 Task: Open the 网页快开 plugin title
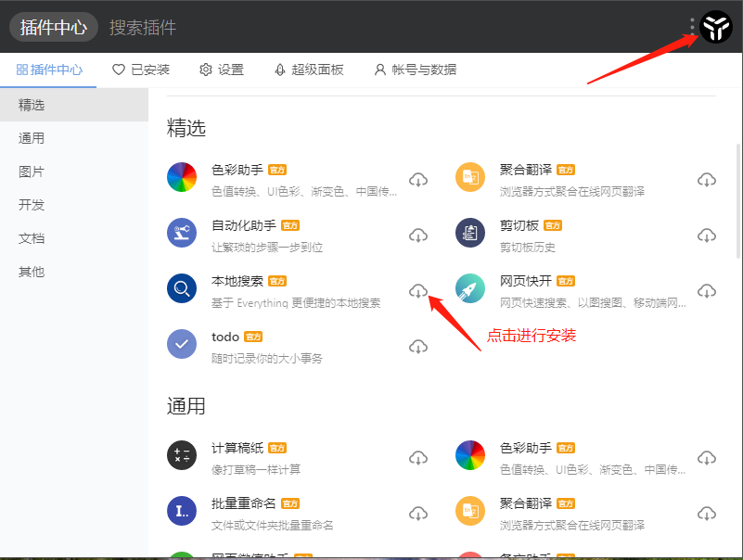[526, 281]
